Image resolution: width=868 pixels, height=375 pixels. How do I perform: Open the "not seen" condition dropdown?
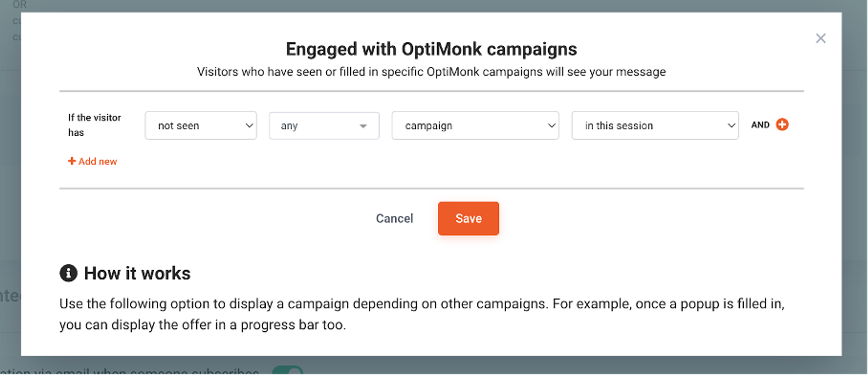coord(201,126)
